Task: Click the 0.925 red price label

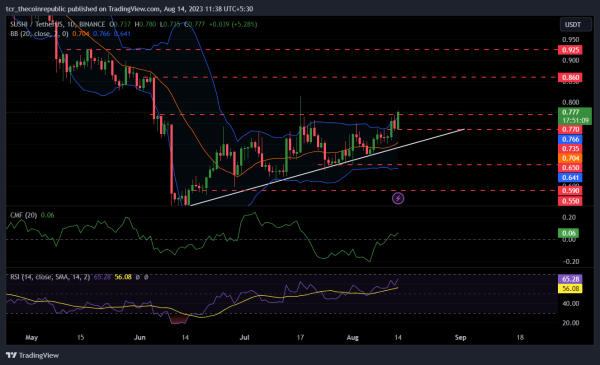Action: pos(570,50)
